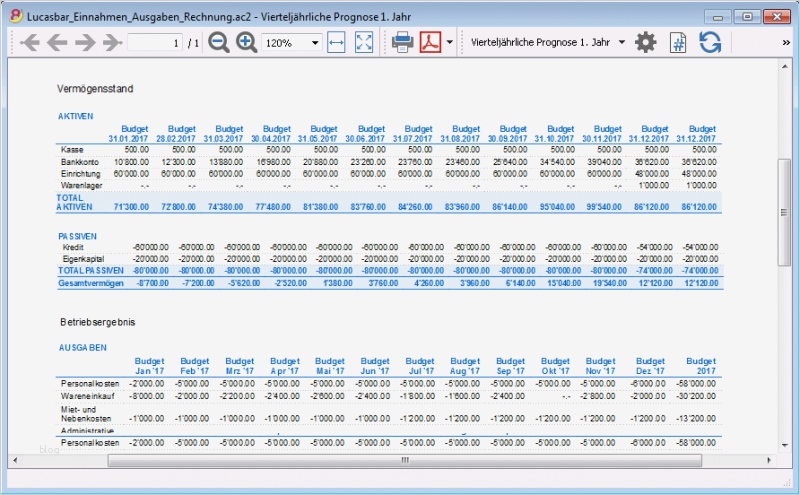Click Budget Dez '17 column header
The height and width of the screenshot is (495, 800).
click(651, 366)
